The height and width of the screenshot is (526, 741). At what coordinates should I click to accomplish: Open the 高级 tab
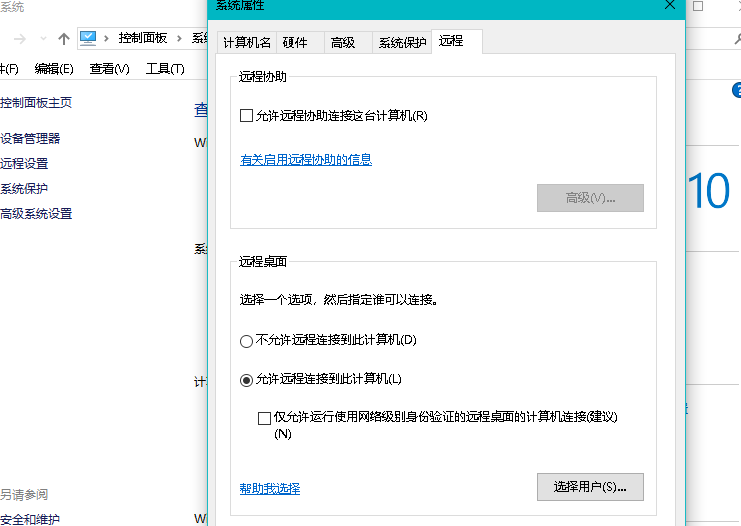click(x=343, y=42)
